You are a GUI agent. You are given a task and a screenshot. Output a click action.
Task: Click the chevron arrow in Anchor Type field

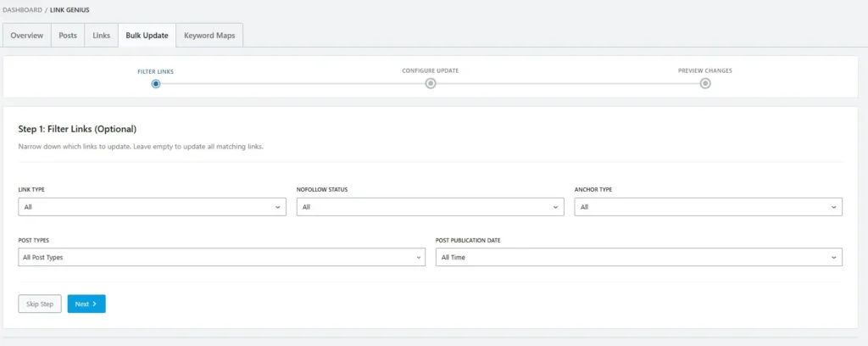point(835,207)
